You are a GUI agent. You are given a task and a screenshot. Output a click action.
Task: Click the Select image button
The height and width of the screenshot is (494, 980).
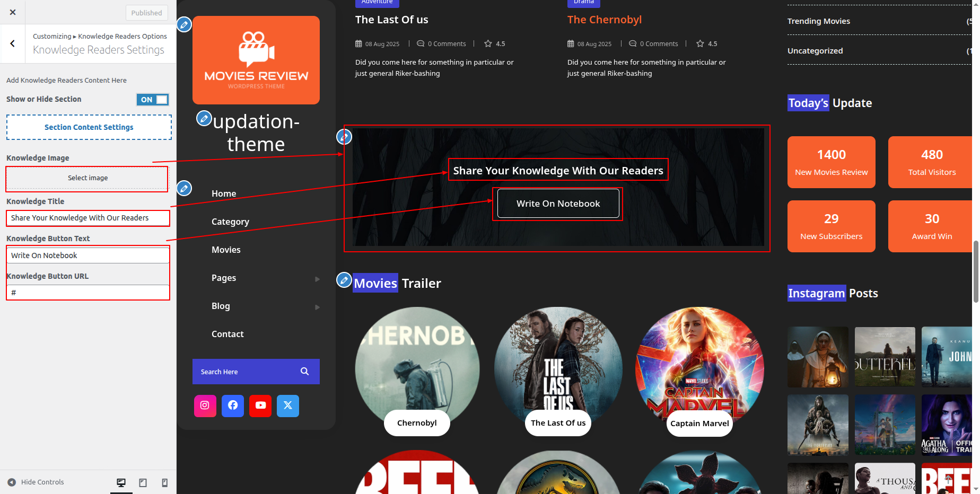point(87,178)
